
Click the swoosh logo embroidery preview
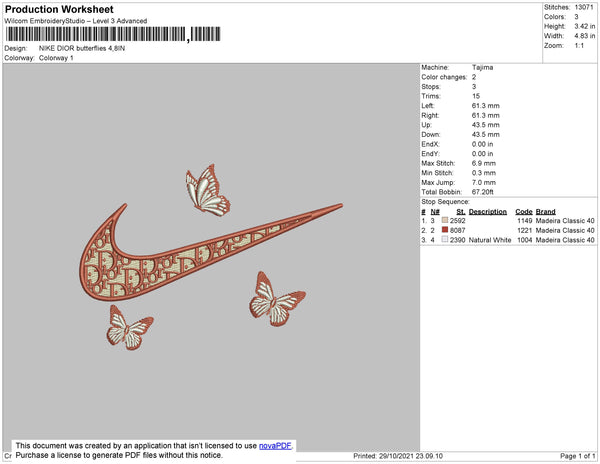click(211, 252)
